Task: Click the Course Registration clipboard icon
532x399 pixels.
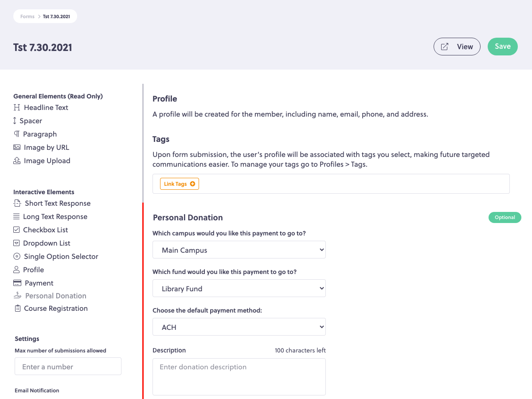Action: 17,309
